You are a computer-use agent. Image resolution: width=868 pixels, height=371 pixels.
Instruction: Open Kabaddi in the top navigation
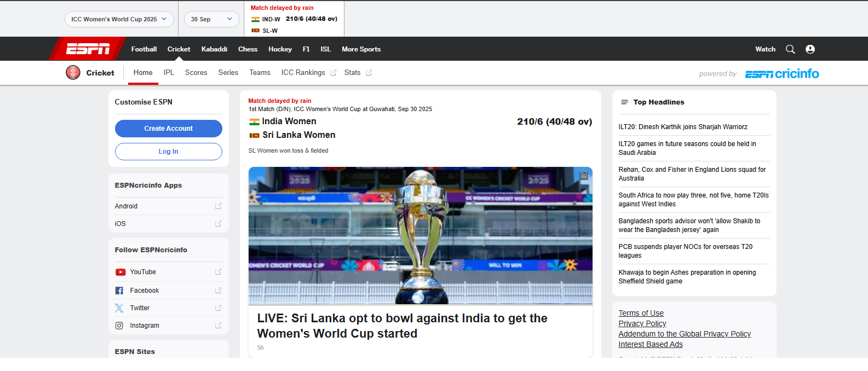point(214,49)
